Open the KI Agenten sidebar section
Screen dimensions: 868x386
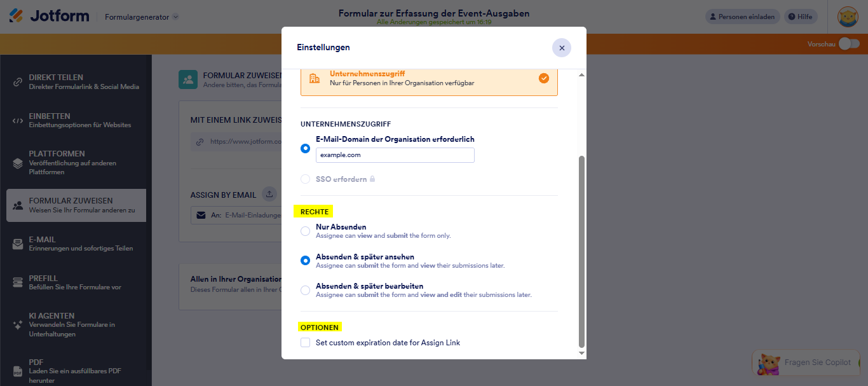(76, 324)
